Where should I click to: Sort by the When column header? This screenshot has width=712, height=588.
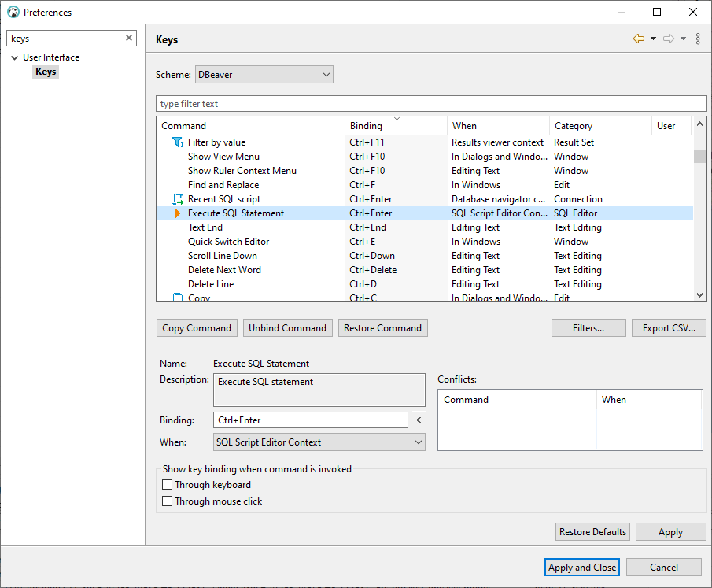499,126
